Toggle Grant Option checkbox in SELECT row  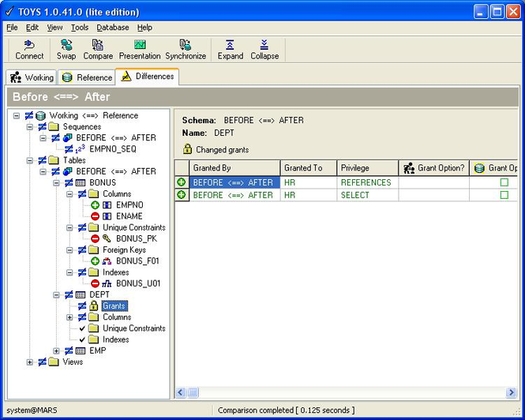pyautogui.click(x=504, y=195)
